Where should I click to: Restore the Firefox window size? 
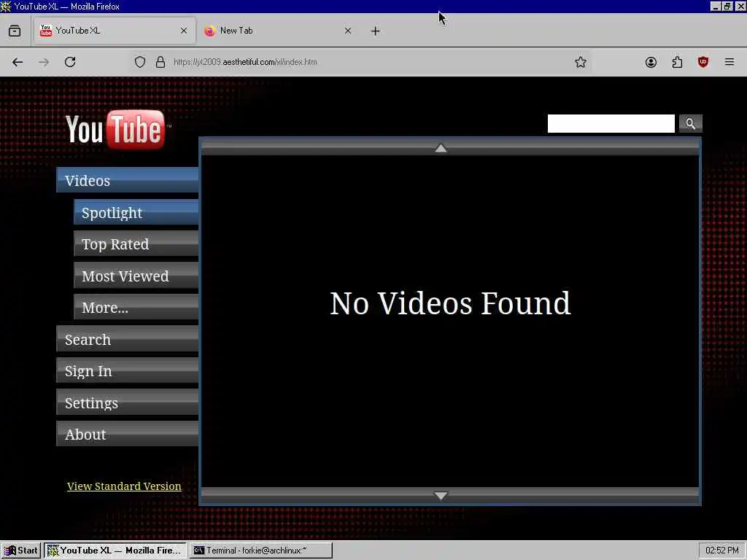(727, 6)
